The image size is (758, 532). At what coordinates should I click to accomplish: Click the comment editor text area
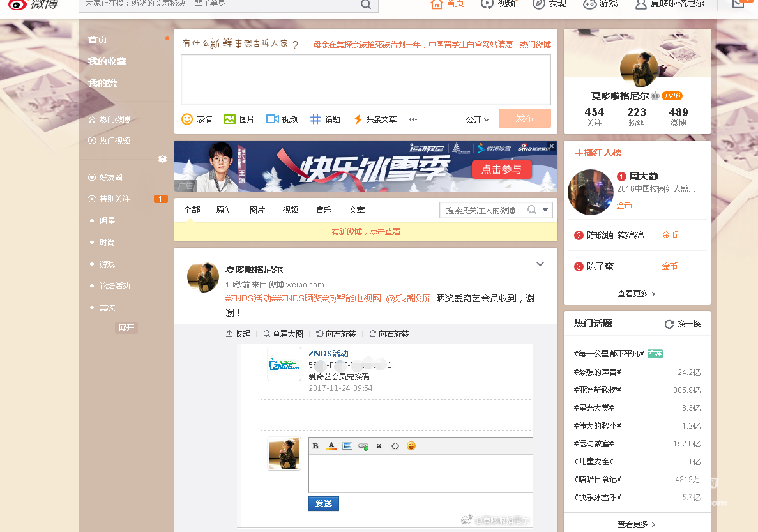[x=421, y=473]
